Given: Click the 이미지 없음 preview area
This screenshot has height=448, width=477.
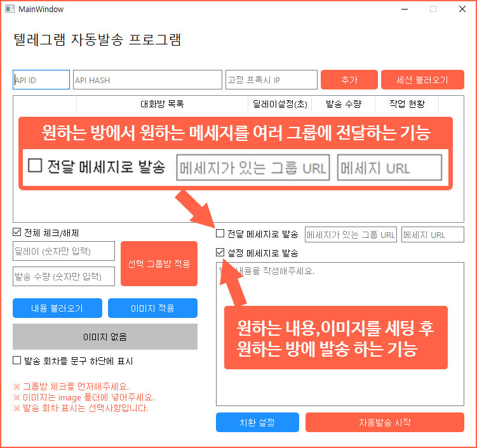Looking at the screenshot, I should 105,336.
